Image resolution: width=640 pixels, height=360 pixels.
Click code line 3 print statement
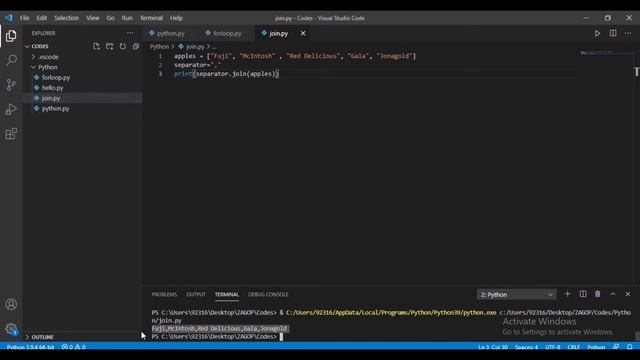[x=227, y=74]
